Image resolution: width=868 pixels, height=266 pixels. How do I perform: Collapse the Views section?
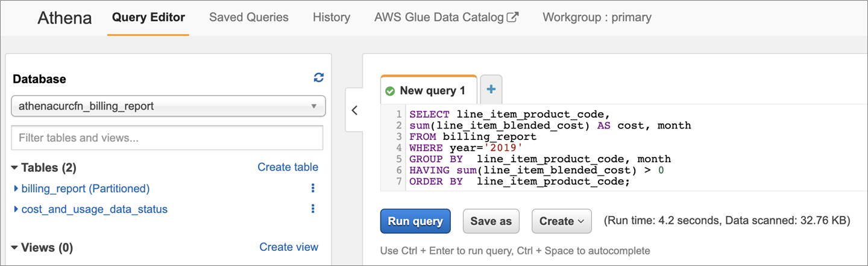click(15, 248)
